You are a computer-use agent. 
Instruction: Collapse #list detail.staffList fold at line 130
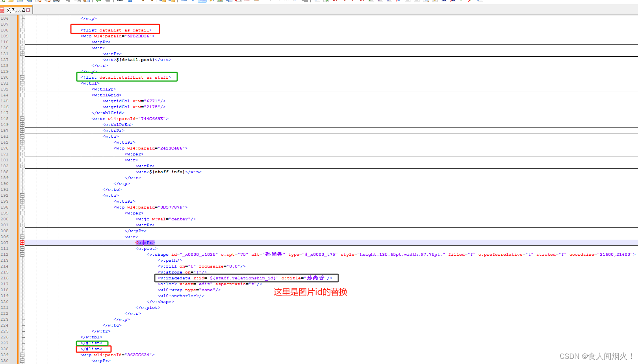(22, 78)
